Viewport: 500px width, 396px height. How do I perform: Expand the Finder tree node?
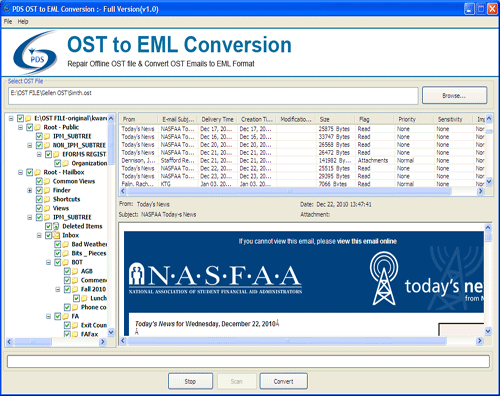30,190
